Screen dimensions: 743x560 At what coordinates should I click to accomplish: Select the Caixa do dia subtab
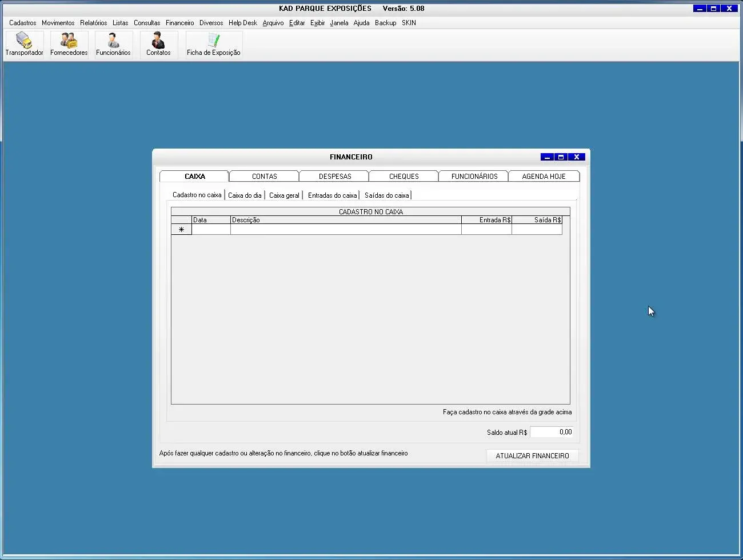245,195
